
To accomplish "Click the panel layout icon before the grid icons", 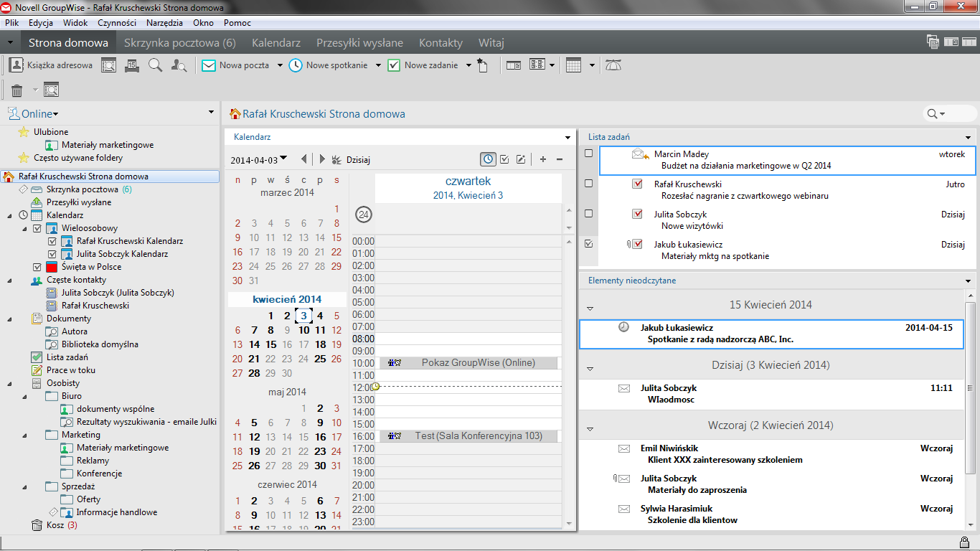I will tap(513, 65).
